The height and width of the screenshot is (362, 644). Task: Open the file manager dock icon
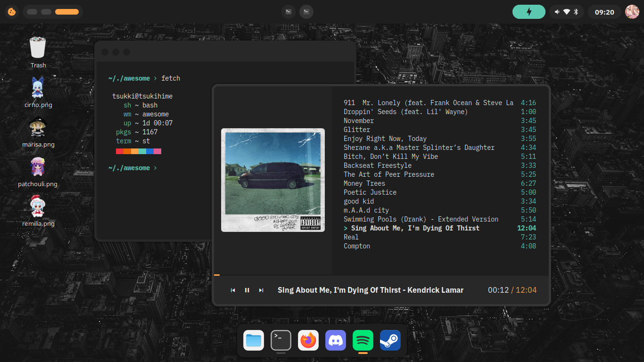coord(254,340)
